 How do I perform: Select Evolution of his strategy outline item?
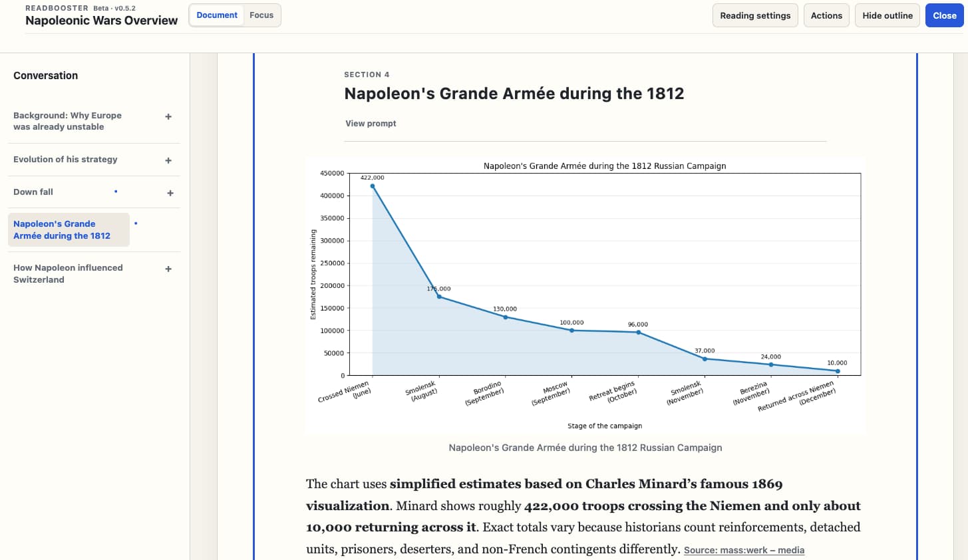click(x=65, y=160)
